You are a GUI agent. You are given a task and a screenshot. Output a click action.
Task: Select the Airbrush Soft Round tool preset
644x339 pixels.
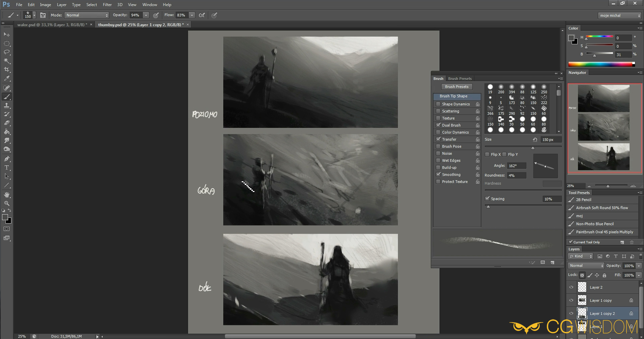(602, 208)
